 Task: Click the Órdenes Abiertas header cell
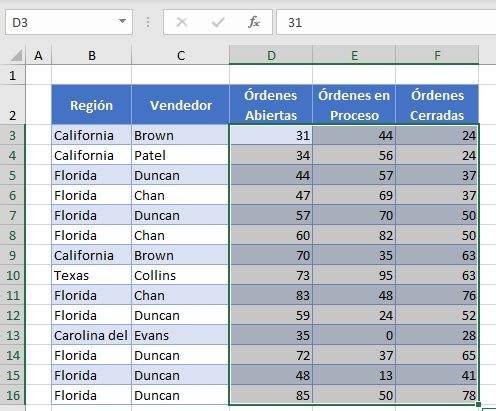(x=271, y=105)
